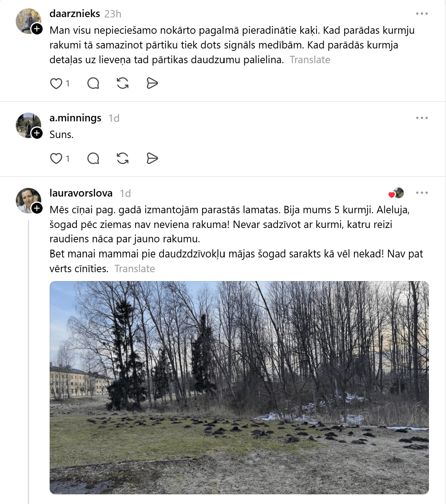View who liked lauravorslova's comment
The height and width of the screenshot is (504, 446).
point(396,193)
